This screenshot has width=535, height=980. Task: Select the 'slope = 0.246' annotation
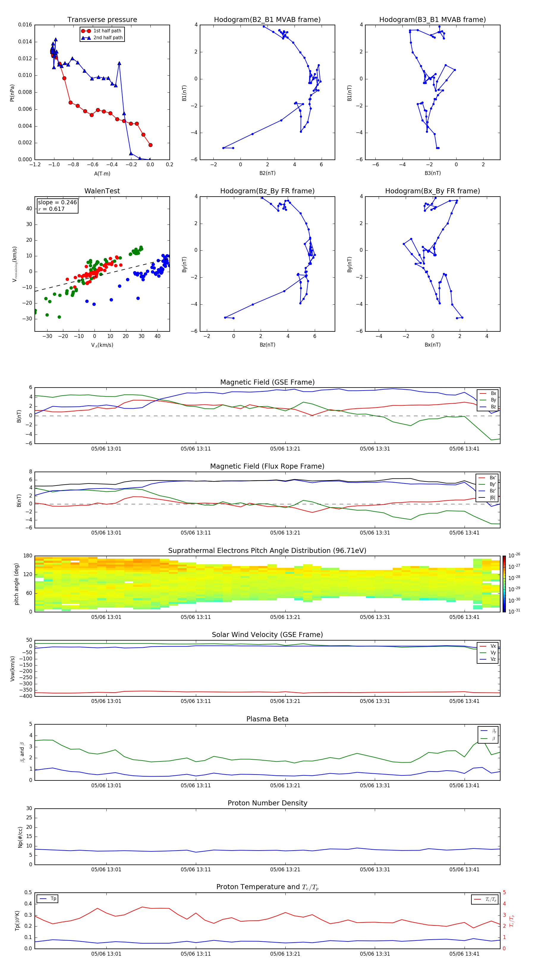tap(57, 203)
